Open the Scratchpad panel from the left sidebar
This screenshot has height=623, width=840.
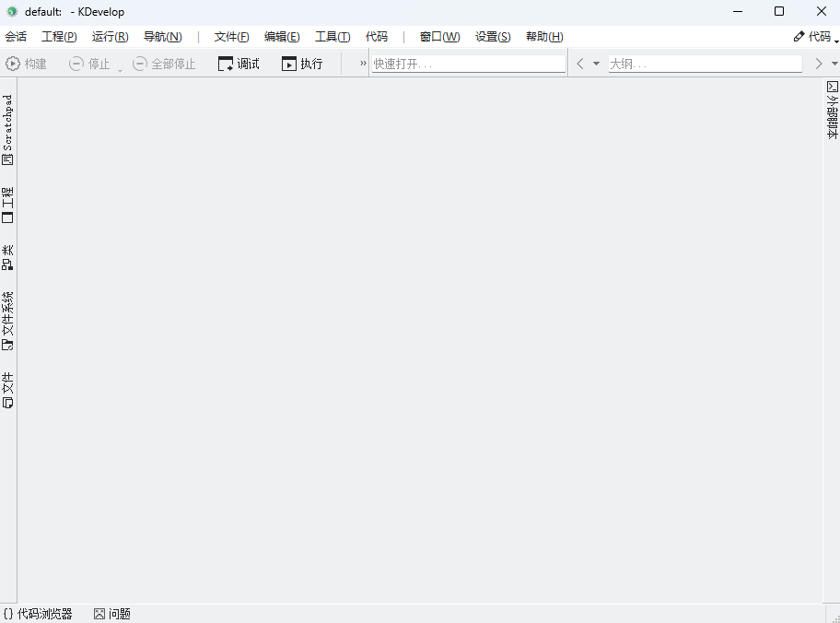[7, 129]
